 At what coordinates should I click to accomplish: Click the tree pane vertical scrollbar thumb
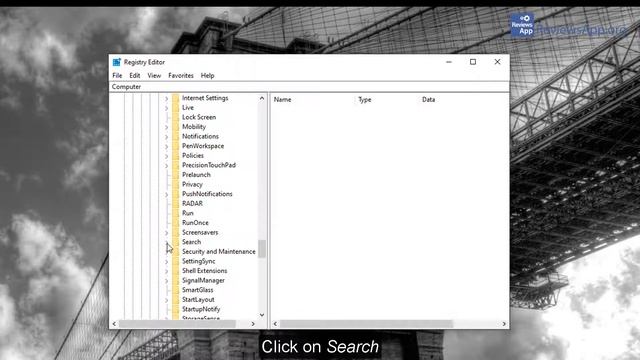(x=262, y=249)
